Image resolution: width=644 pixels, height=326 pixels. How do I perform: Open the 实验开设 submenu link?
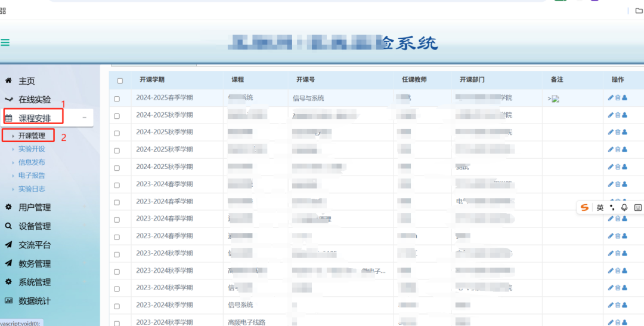coord(32,149)
